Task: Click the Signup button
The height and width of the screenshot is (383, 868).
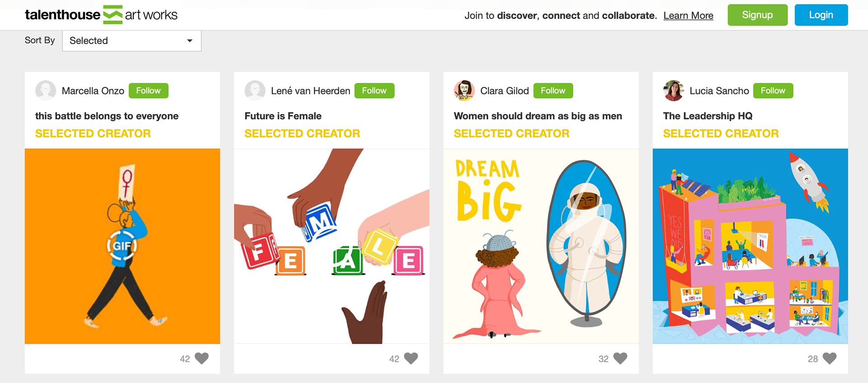Action: pyautogui.click(x=758, y=15)
